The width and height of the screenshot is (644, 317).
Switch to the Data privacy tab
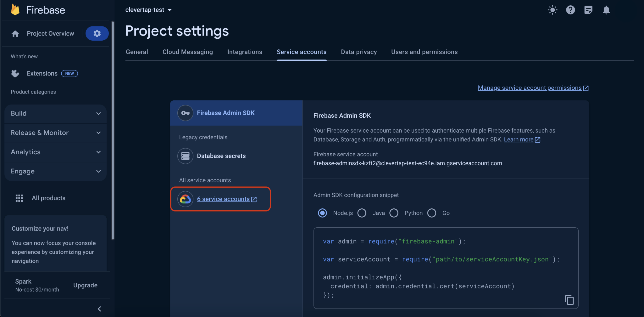(x=359, y=52)
